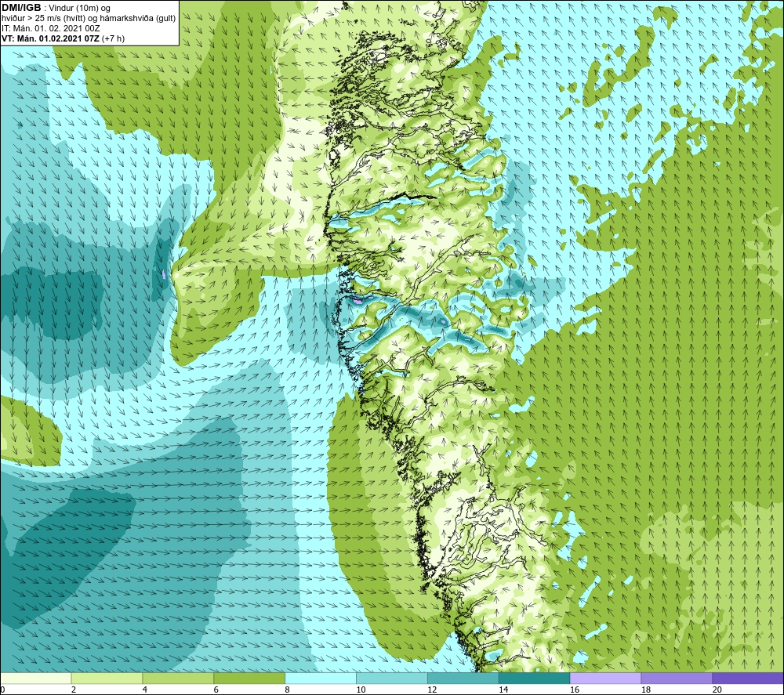Click the above-20 m/s dark purple legend swatch

tap(748, 678)
